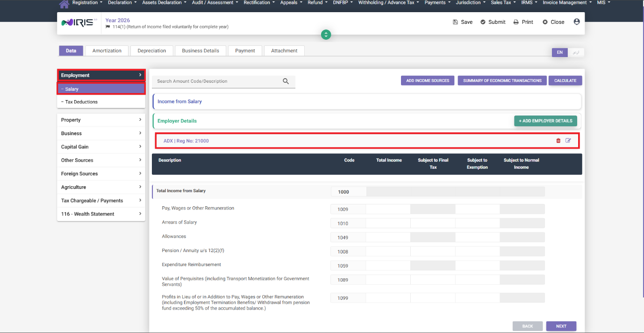The image size is (644, 333).
Task: Open the Jurisdiction menu
Action: click(x=470, y=3)
